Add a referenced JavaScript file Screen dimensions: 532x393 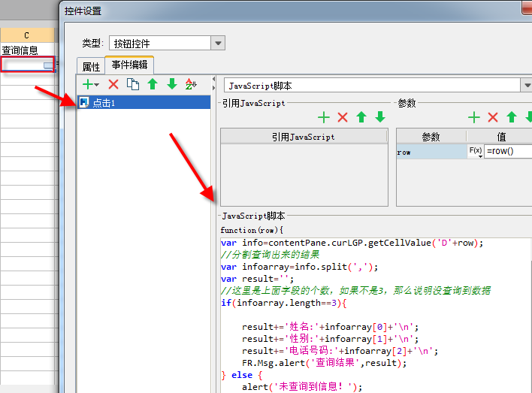[324, 117]
